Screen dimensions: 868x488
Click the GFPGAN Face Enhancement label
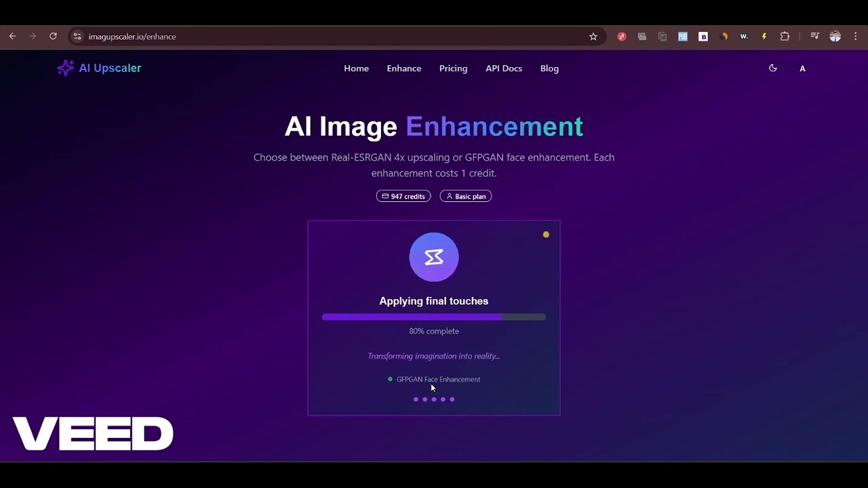(438, 380)
